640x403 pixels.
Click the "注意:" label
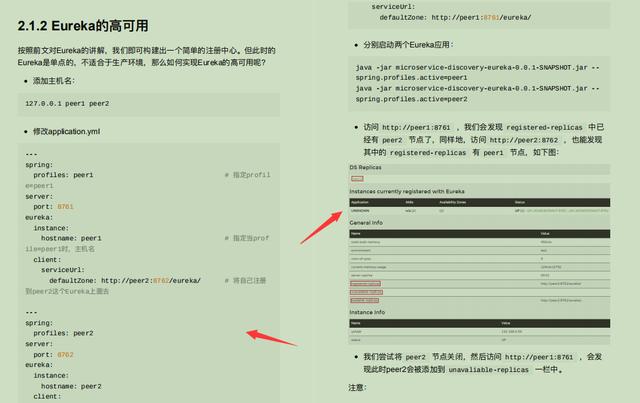[357, 387]
